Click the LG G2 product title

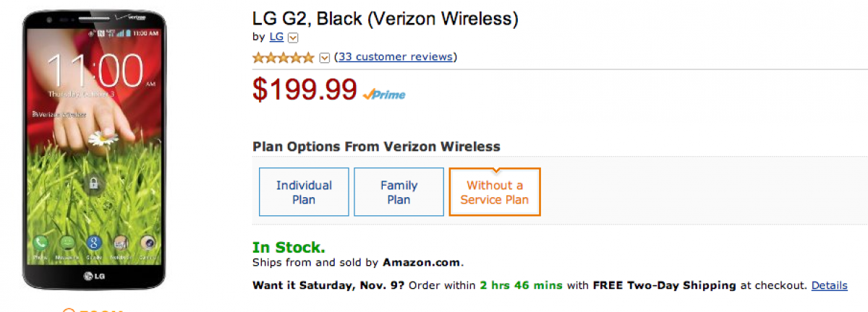click(x=385, y=19)
